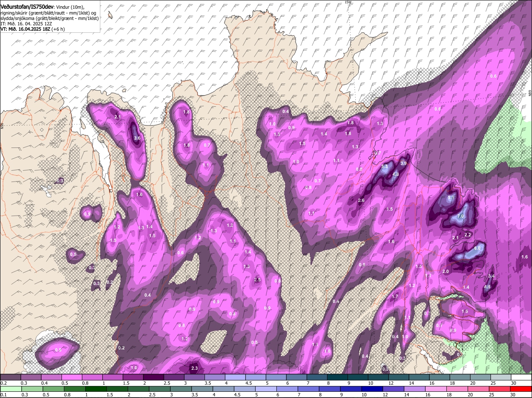Screen dimensions: 532x398
Task: Click the 2.6 precipitation value on the map
Action: pos(361,201)
